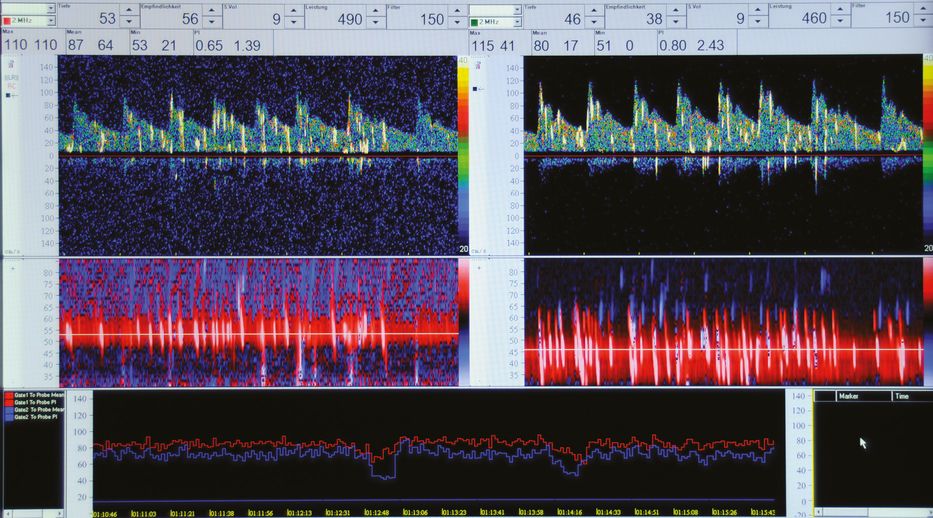Expand the empty dropdown above green 2 MHz

point(516,8)
